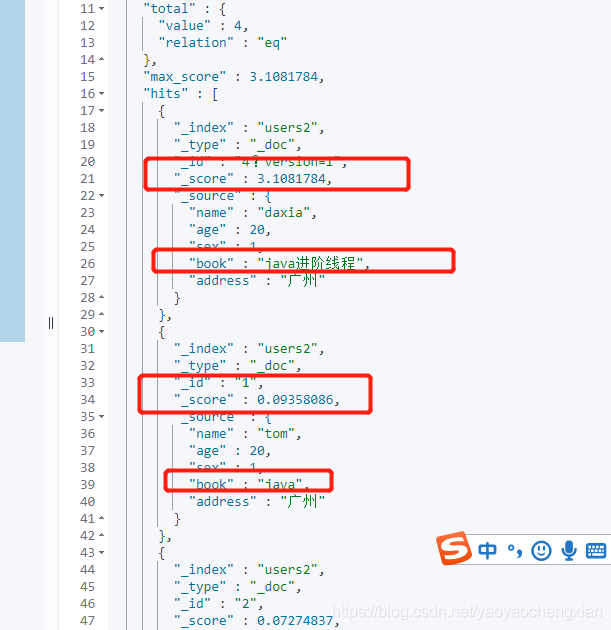Collapse the fold arrow on line 11
This screenshot has height=630, width=611.
tap(102, 8)
